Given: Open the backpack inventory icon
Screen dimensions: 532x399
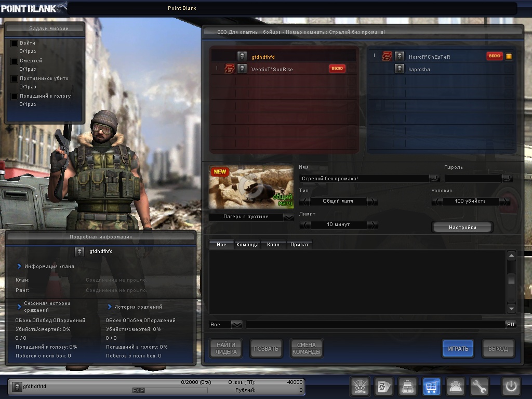Looking at the screenshot, I should (407, 387).
